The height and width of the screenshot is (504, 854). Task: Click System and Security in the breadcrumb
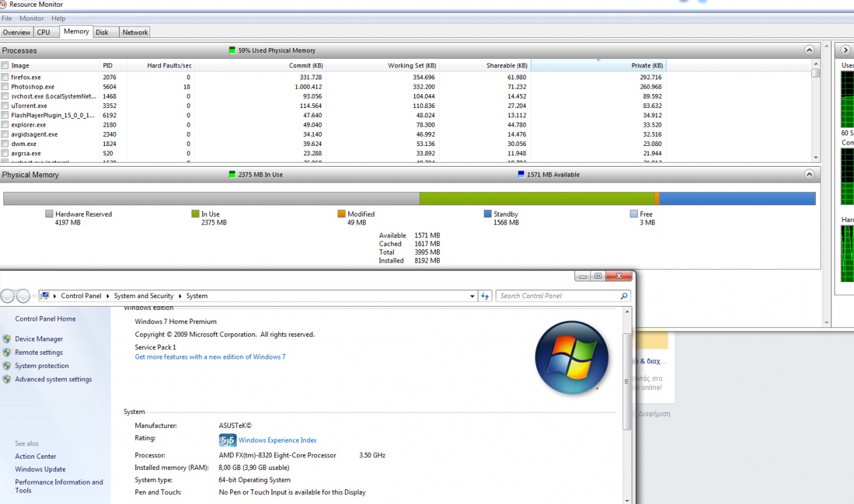point(143,296)
